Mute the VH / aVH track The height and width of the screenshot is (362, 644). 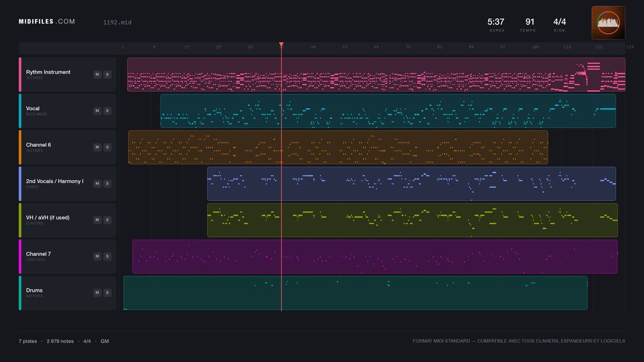pos(97,219)
